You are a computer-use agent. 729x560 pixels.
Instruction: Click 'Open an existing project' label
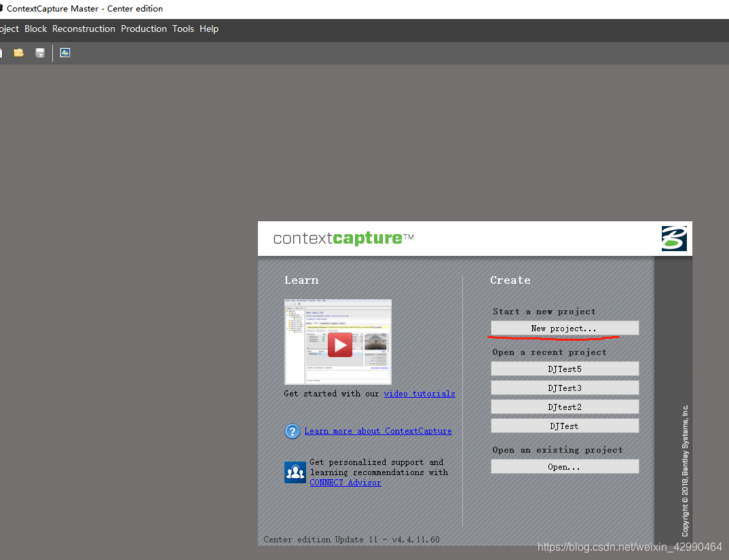point(557,450)
